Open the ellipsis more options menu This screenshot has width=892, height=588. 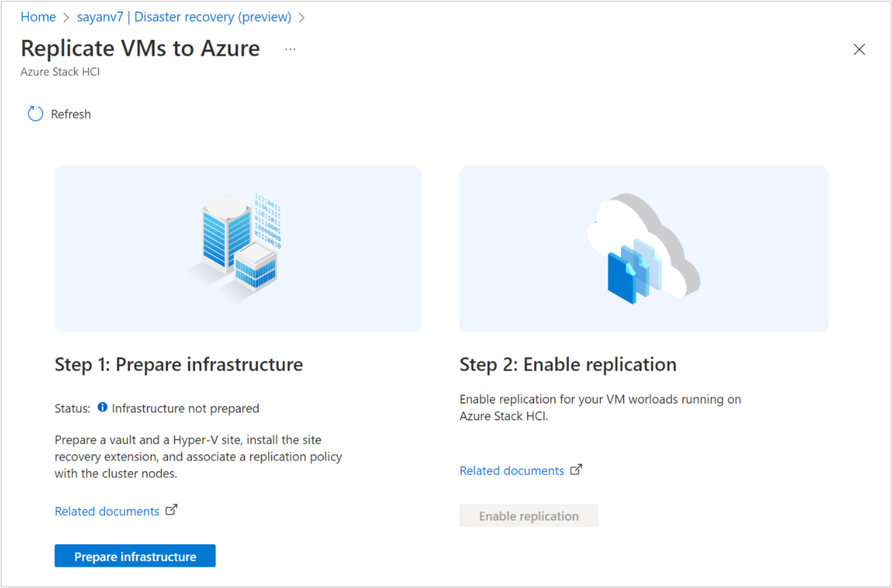[x=290, y=49]
